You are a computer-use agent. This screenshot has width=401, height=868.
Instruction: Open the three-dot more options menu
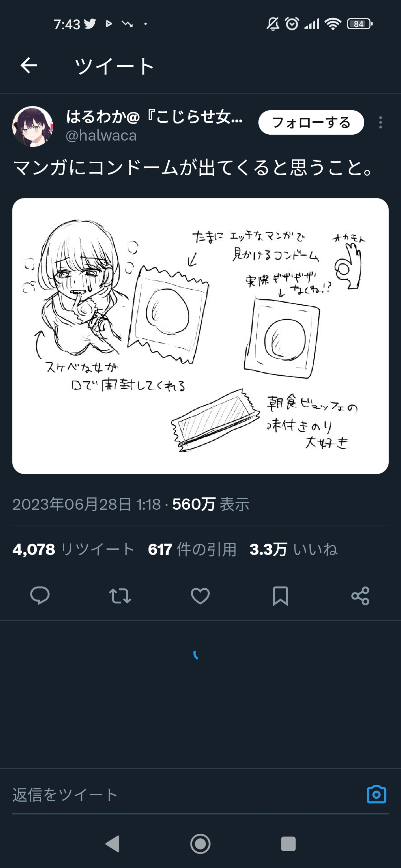380,122
